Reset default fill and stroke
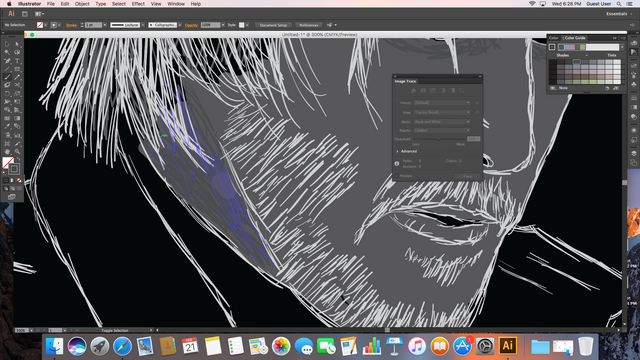This screenshot has width=640, height=360. pyautogui.click(x=5, y=173)
